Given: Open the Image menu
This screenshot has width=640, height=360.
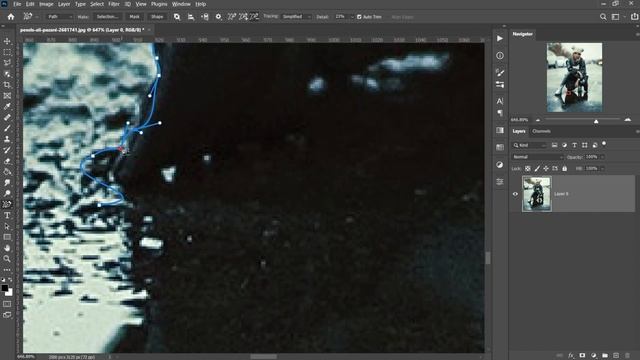Looking at the screenshot, I should pos(46,4).
